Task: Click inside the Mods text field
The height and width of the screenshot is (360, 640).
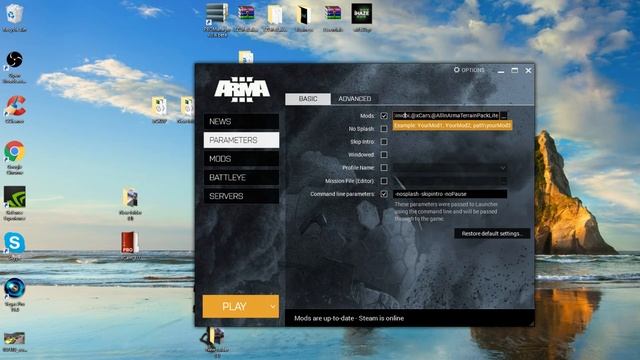Action: pyautogui.click(x=446, y=116)
